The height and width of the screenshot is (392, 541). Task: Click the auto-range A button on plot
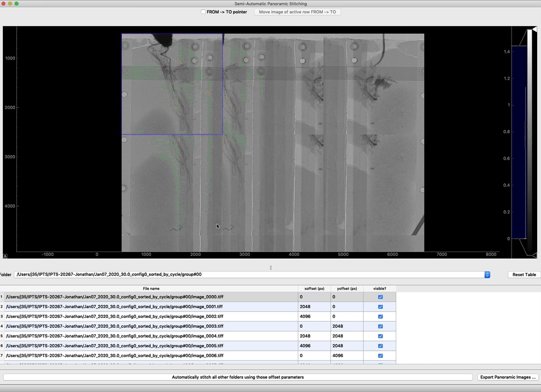[x=5, y=256]
